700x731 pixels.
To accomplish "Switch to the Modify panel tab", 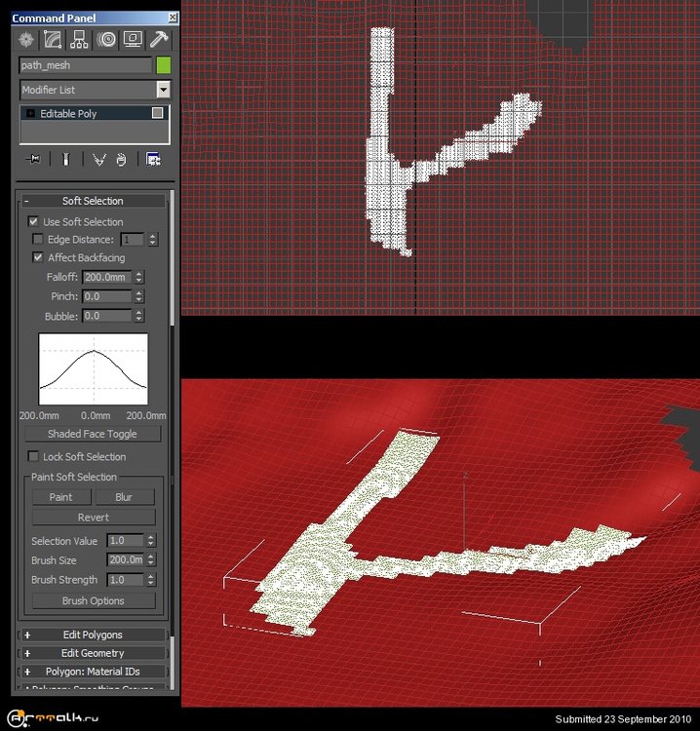I will (53, 40).
